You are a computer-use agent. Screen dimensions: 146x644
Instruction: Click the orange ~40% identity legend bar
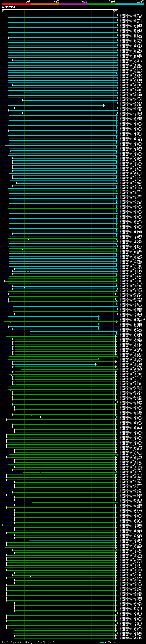45,4
